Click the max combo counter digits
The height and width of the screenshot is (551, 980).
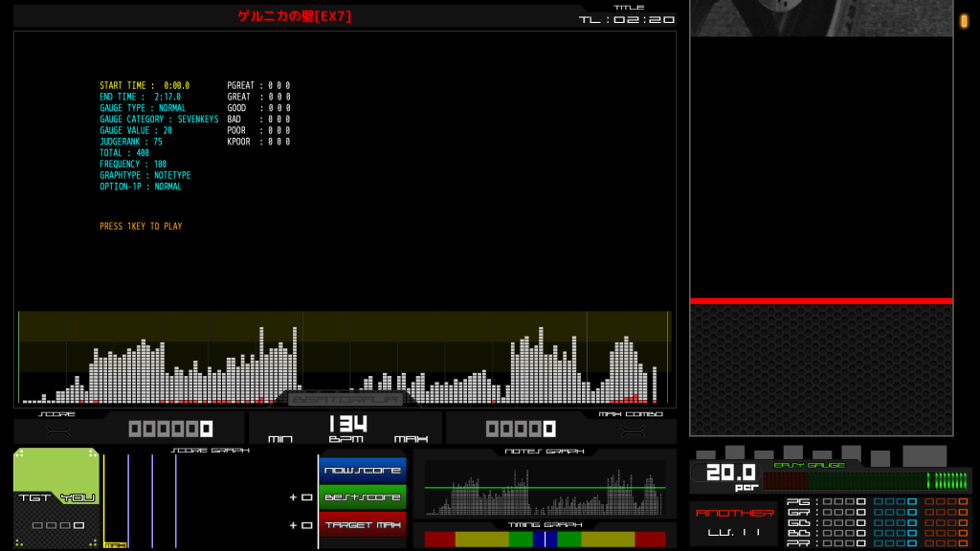521,429
